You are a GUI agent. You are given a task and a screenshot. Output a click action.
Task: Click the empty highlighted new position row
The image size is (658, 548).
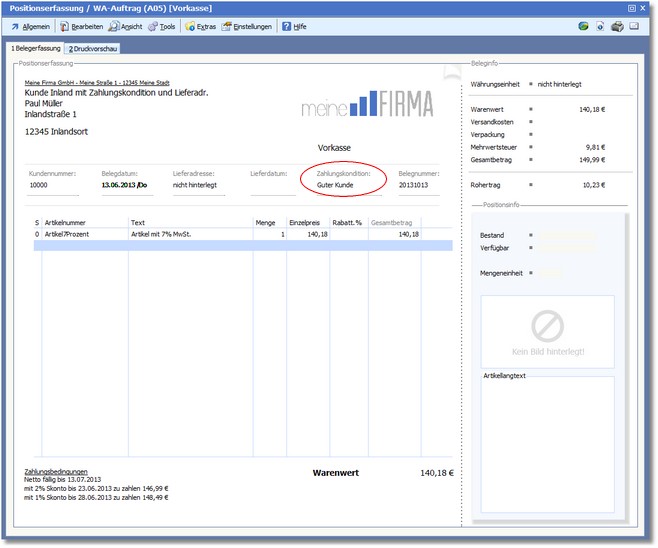click(x=230, y=245)
